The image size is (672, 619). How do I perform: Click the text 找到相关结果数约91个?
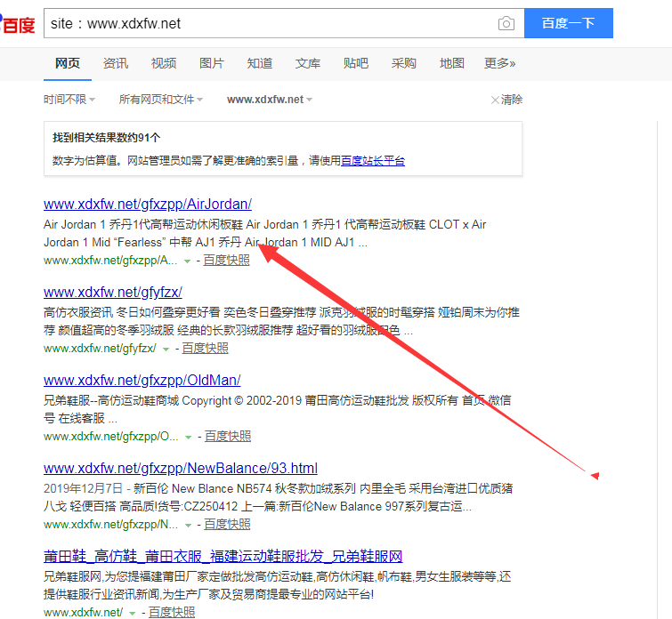(106, 138)
